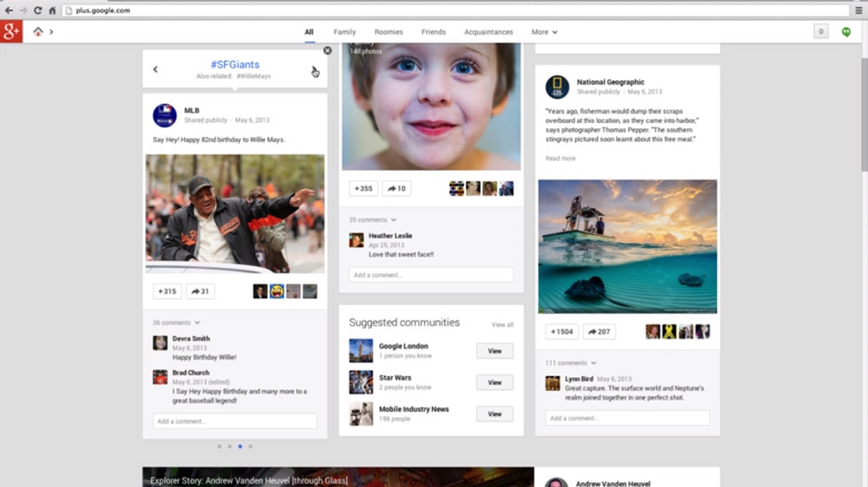Screen dimensions: 868x487
Task: Click the Google+ logo icon
Action: (x=11, y=32)
